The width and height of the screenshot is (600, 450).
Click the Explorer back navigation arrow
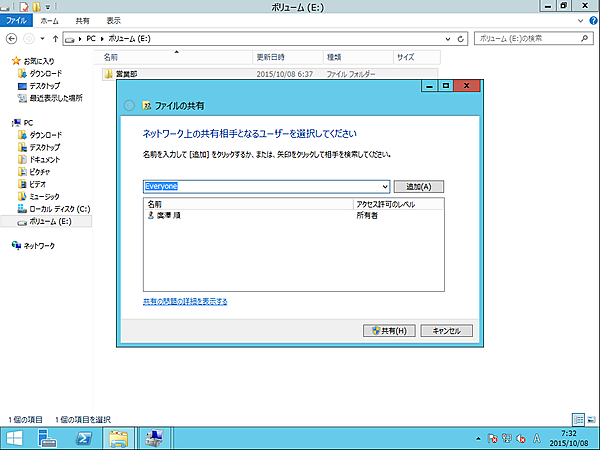click(x=11, y=39)
